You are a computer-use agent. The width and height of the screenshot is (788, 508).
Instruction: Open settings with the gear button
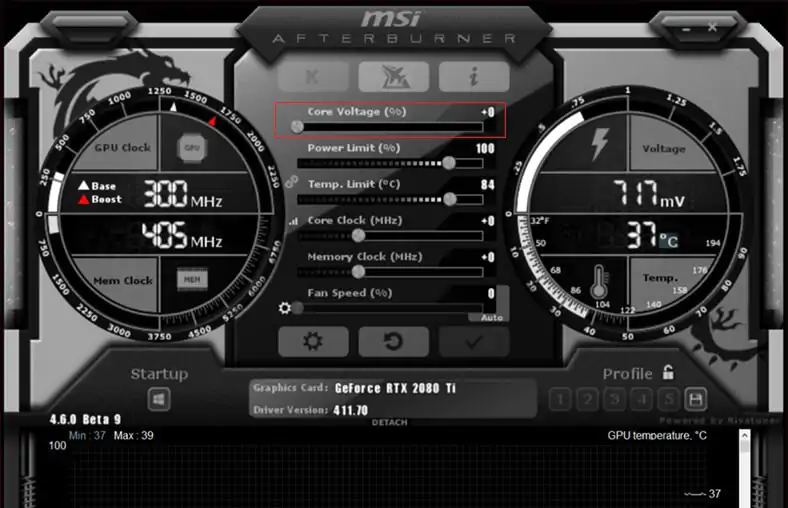point(313,341)
